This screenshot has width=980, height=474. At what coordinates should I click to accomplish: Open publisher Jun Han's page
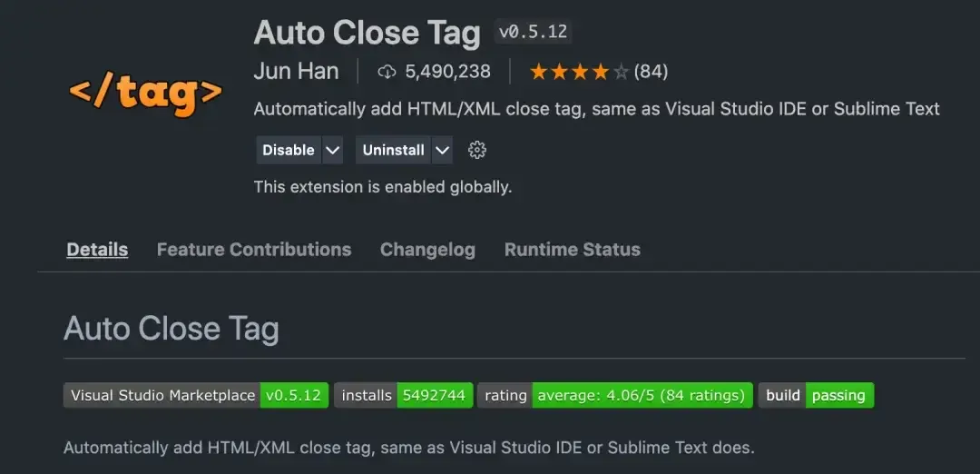pos(296,71)
